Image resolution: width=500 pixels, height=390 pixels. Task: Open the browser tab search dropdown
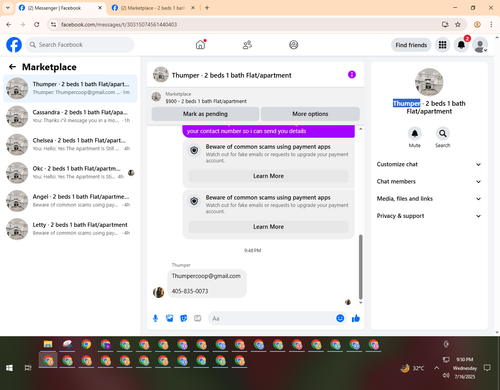(x=7, y=8)
